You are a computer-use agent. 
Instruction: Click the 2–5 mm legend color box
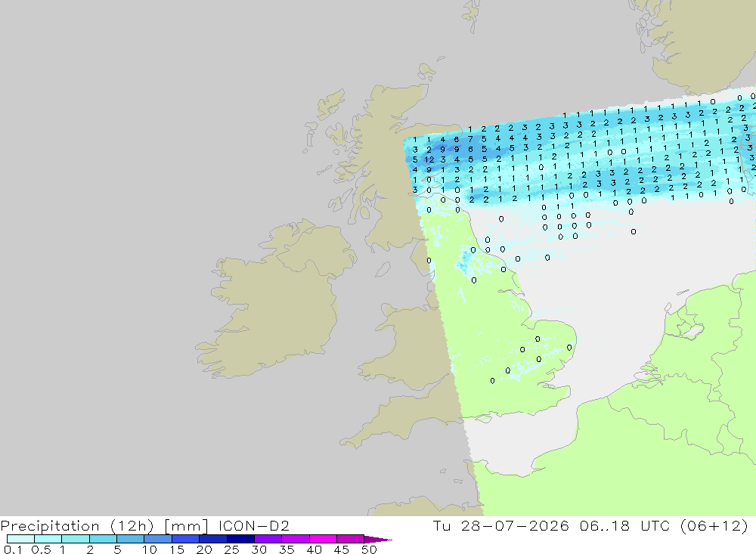[103, 539]
